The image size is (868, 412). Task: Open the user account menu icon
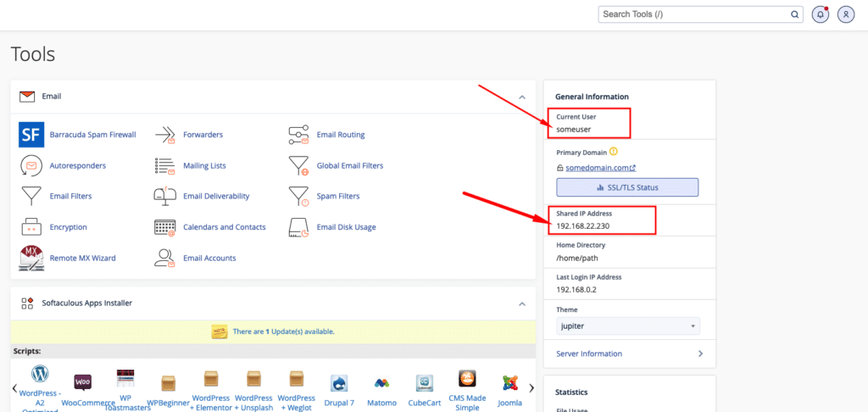point(845,14)
